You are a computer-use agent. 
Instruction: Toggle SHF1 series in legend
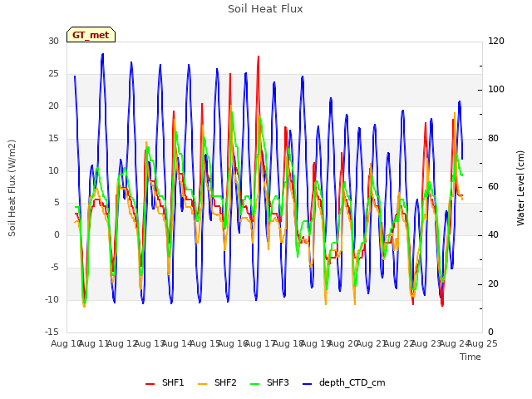pyautogui.click(x=165, y=382)
